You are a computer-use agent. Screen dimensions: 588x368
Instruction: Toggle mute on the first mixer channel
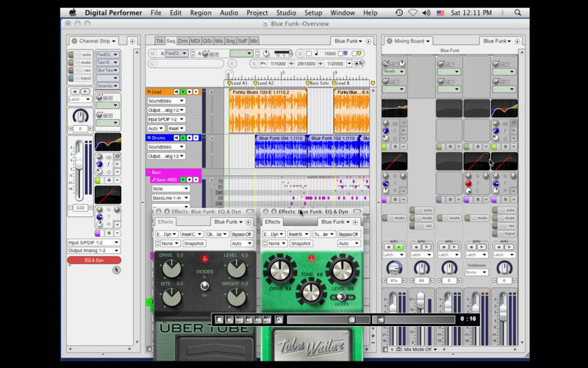click(x=394, y=218)
